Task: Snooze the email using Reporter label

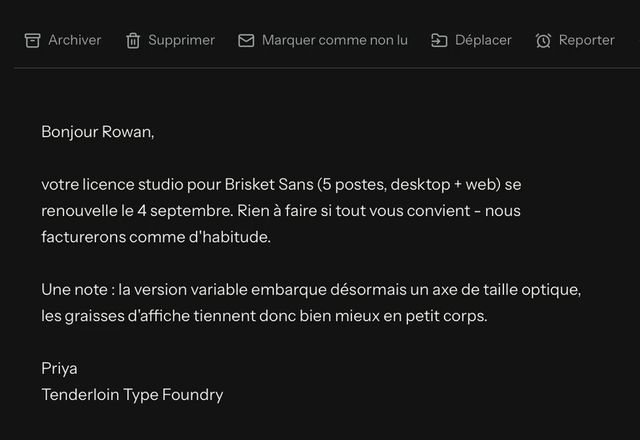Action: coord(587,40)
